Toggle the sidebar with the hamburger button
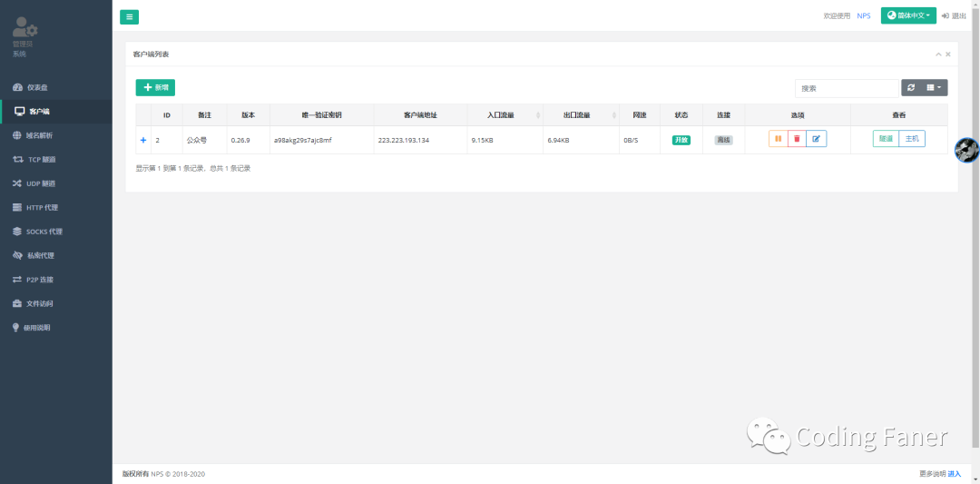Screen dimensions: 980x484 coord(130,17)
